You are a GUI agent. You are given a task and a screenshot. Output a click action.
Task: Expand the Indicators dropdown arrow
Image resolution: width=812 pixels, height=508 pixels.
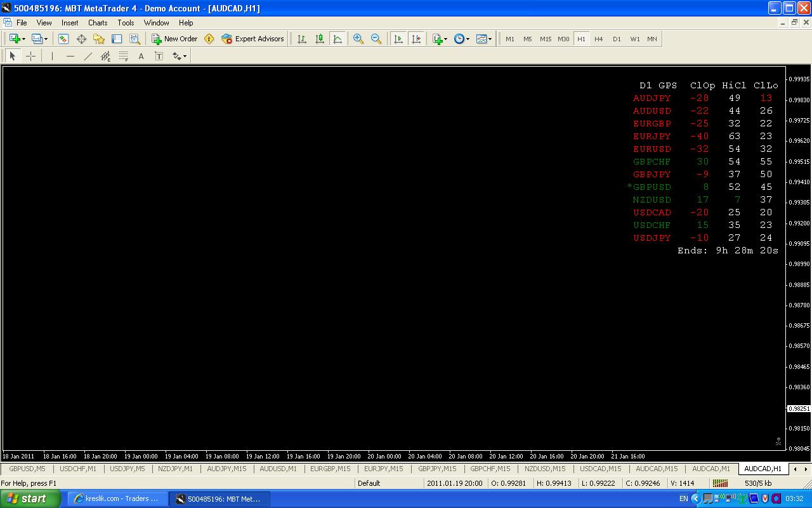[x=446, y=39]
